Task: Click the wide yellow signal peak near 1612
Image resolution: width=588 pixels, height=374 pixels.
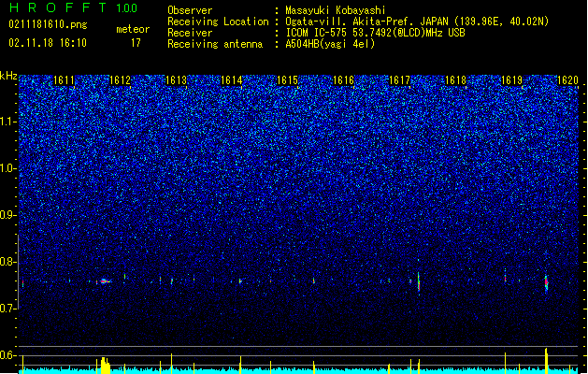Action: 106,366
